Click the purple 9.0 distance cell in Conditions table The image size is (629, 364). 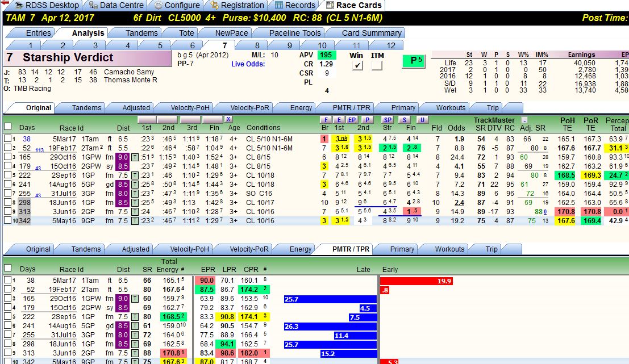click(x=123, y=157)
